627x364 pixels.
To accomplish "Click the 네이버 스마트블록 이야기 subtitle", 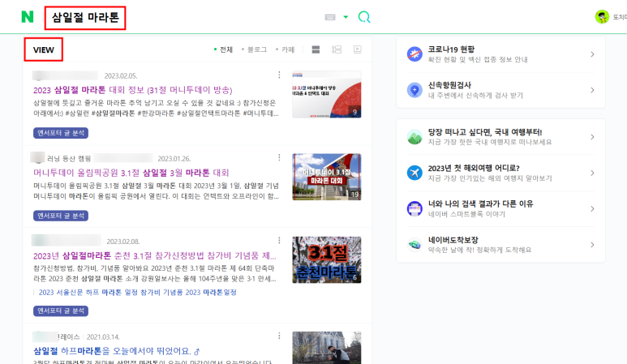I will click(466, 214).
